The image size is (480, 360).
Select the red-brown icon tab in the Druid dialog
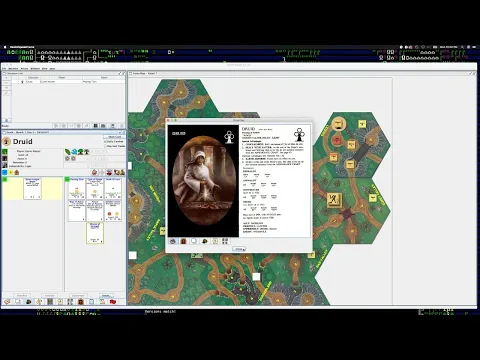pyautogui.click(x=183, y=241)
